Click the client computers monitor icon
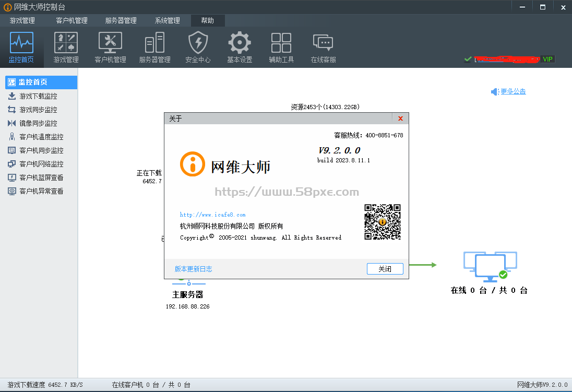The height and width of the screenshot is (392, 572). click(x=490, y=267)
